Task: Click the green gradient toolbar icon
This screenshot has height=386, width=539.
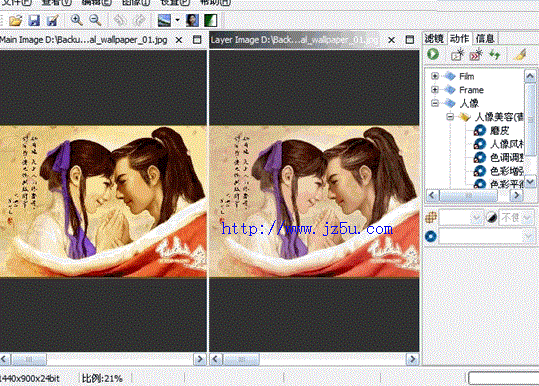Action: point(210,20)
